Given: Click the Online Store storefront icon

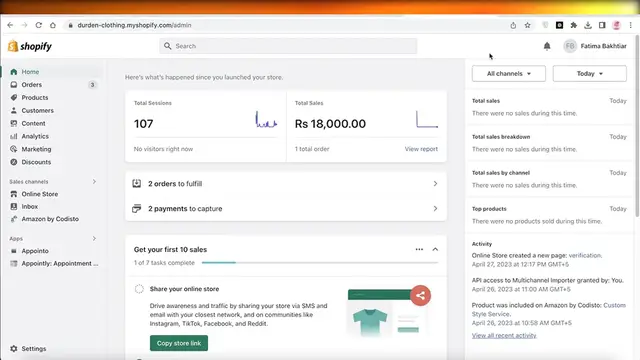Looking at the screenshot, I should [x=14, y=194].
